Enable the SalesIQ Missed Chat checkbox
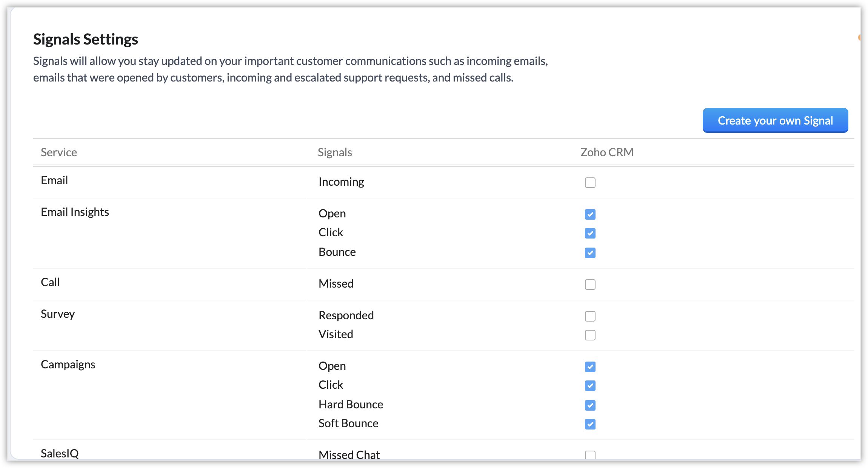 [590, 455]
